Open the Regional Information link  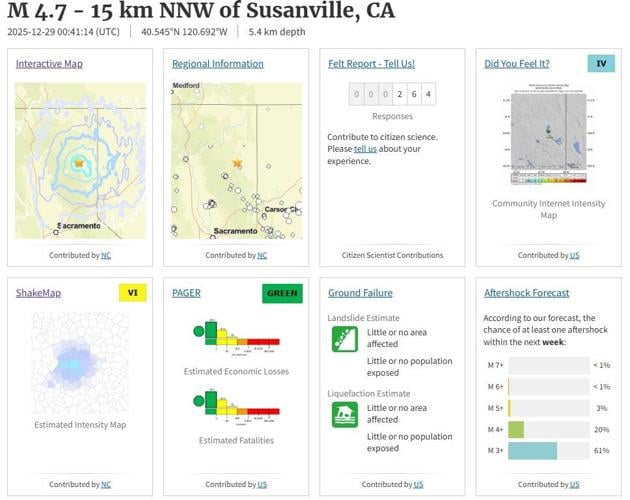point(217,64)
